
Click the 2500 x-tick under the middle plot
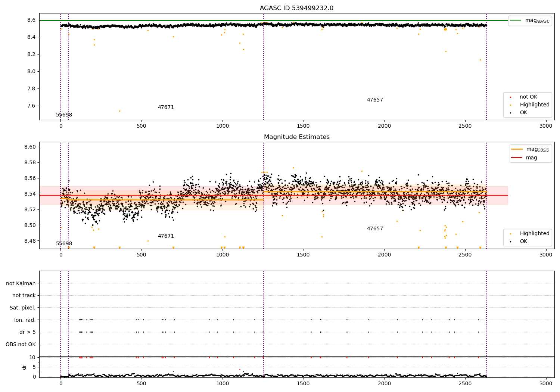(x=465, y=255)
